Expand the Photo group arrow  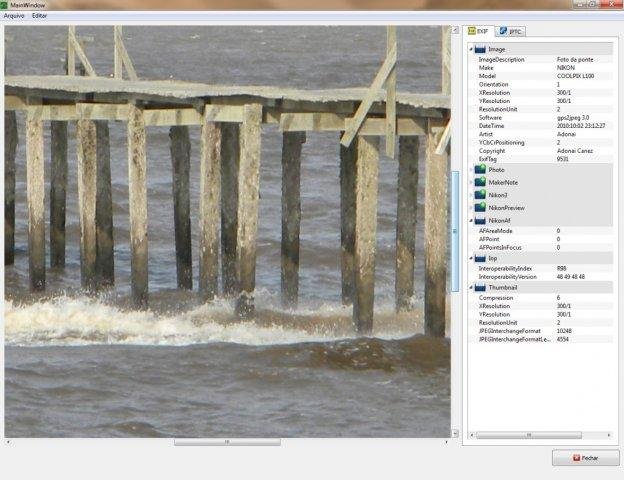(471, 170)
